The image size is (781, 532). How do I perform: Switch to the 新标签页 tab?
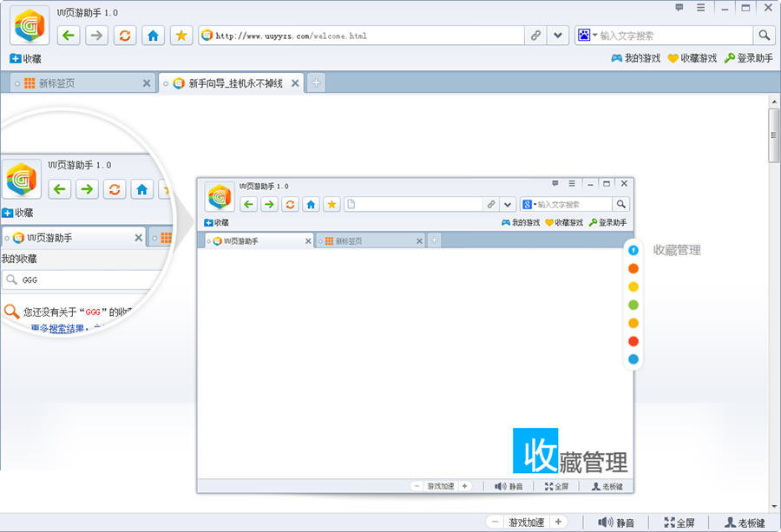pos(78,83)
